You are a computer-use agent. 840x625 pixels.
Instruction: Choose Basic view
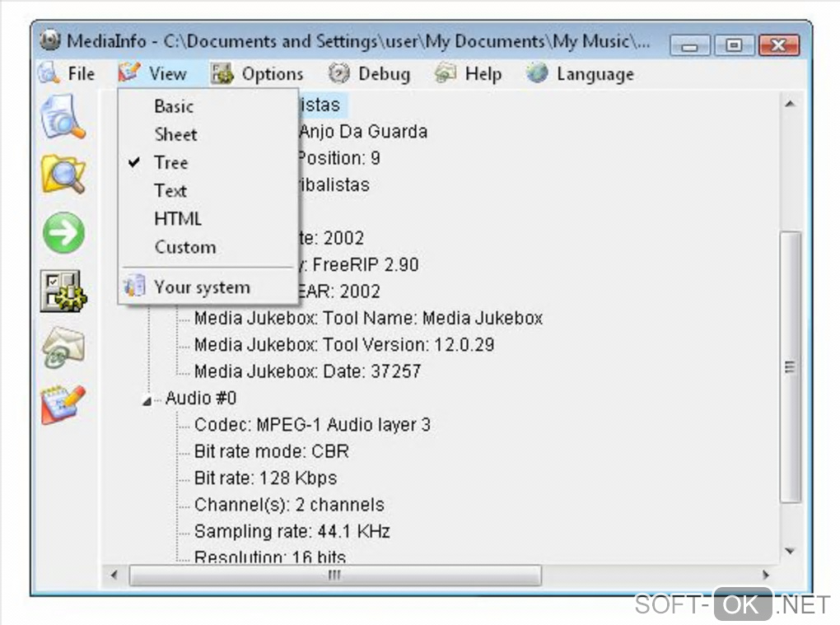[208, 106]
